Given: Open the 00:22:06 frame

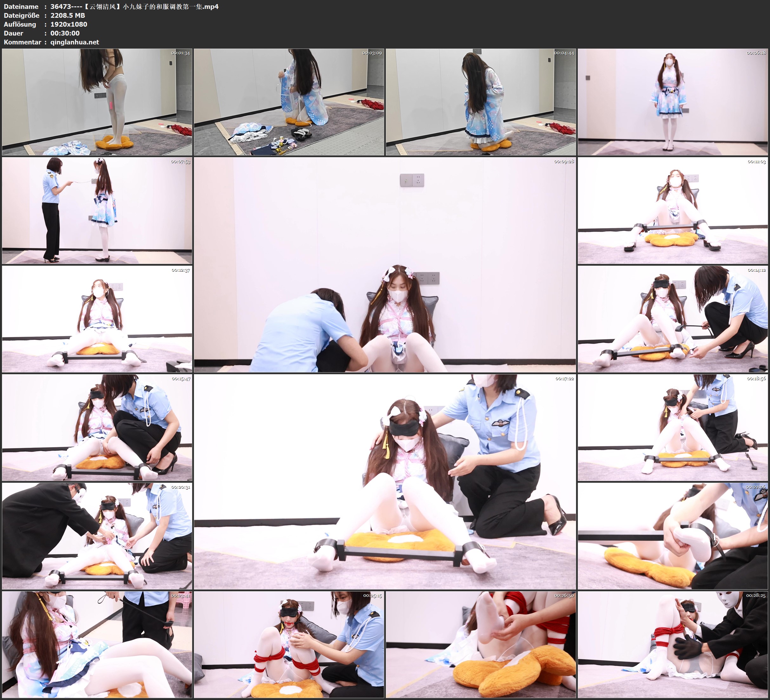Looking at the screenshot, I should [673, 536].
